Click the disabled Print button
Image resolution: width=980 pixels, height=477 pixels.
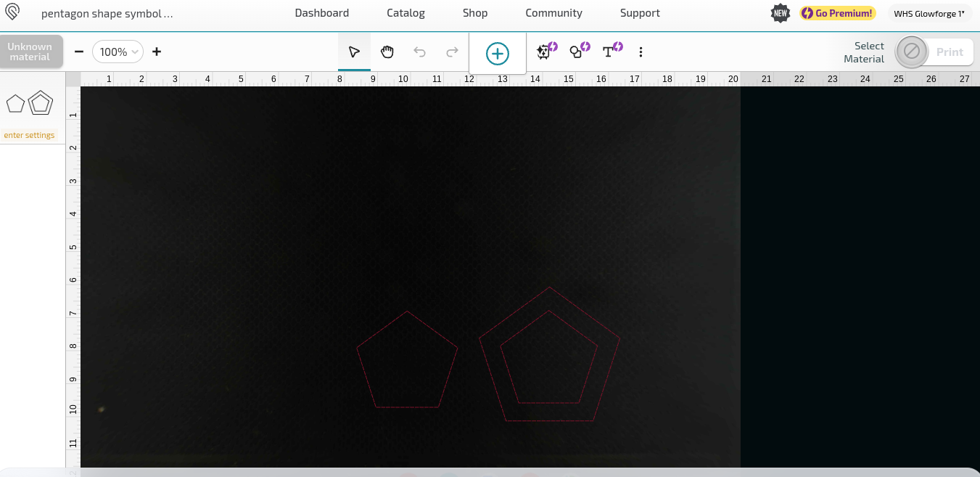coord(950,52)
